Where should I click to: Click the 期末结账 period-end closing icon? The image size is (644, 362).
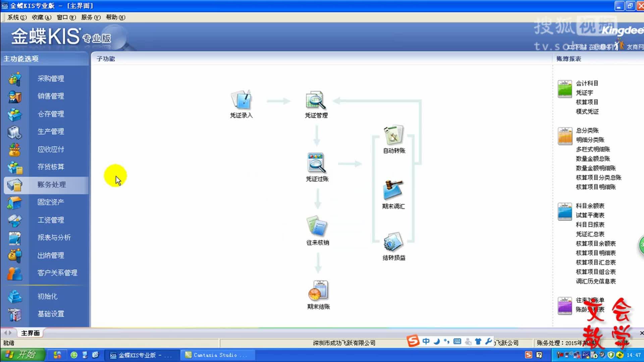pos(318,291)
